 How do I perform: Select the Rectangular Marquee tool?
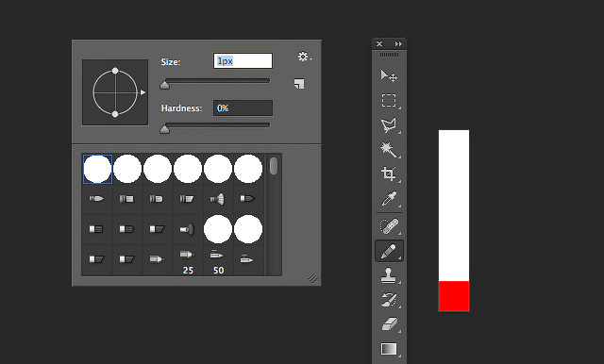[389, 100]
